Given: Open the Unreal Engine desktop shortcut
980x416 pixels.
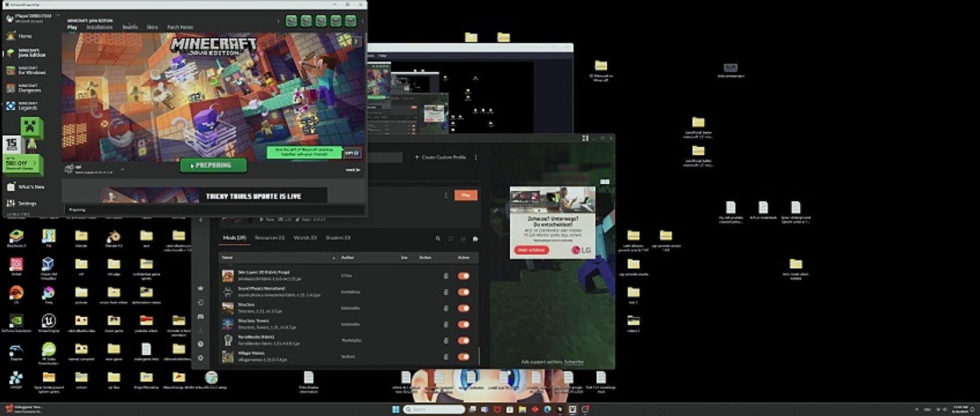Looking at the screenshot, I should click(x=49, y=323).
